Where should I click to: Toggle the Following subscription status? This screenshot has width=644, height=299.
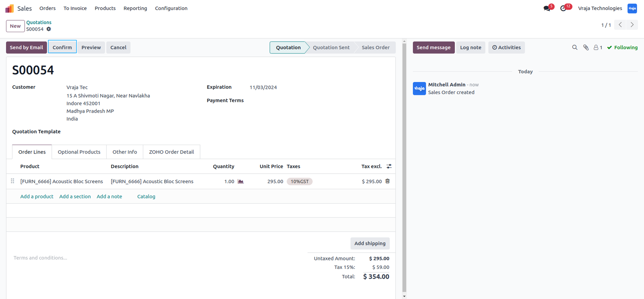coord(622,47)
